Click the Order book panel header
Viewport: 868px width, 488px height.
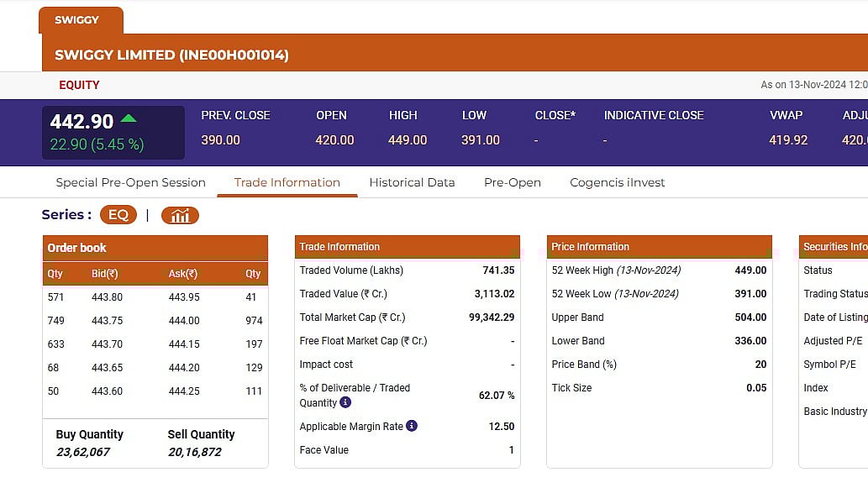click(155, 248)
